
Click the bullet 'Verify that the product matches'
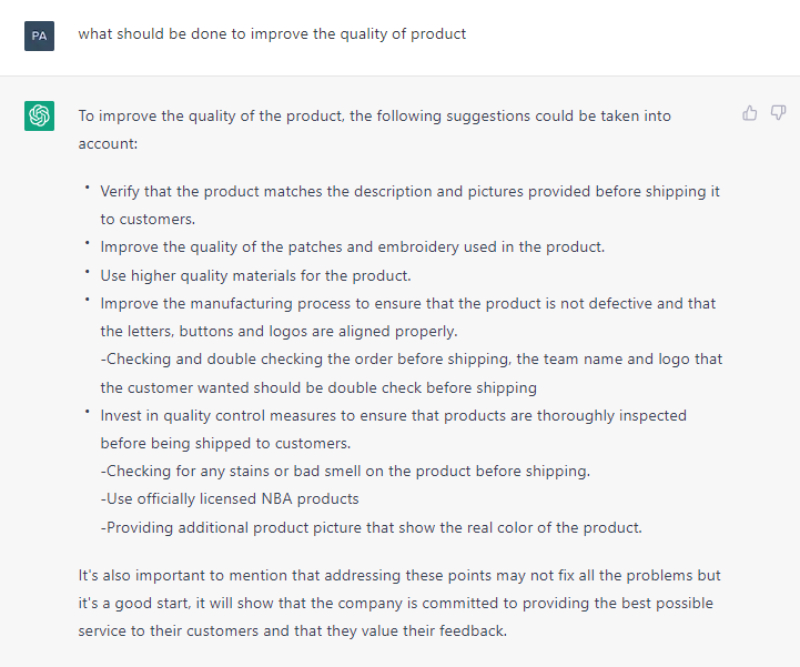click(x=410, y=205)
